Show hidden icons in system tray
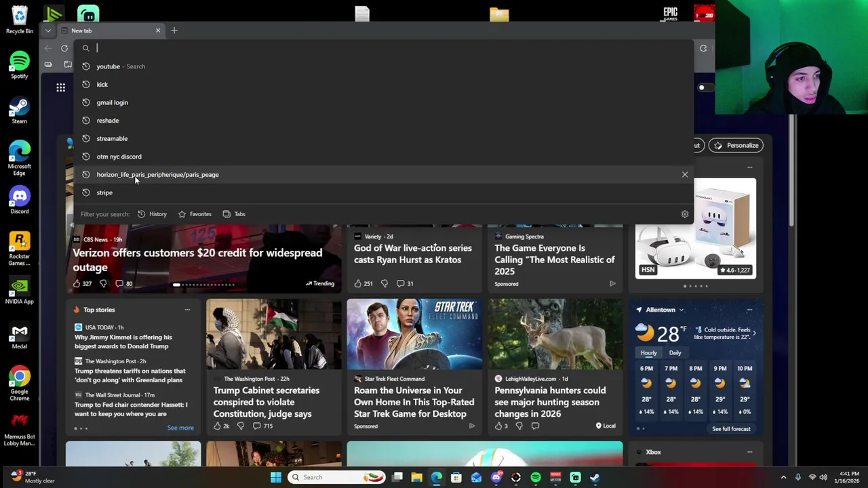 pyautogui.click(x=783, y=477)
